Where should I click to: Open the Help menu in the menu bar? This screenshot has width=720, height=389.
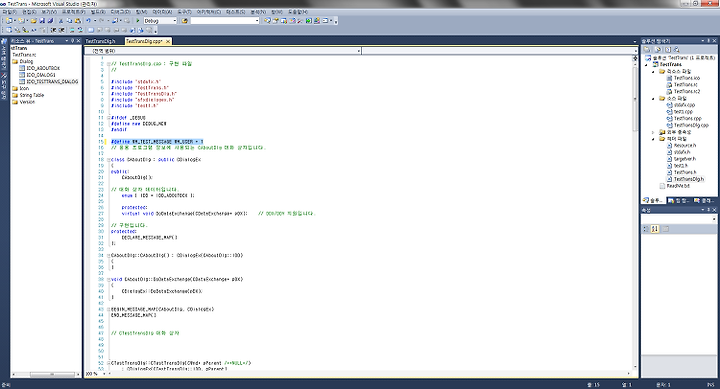[x=298, y=12]
